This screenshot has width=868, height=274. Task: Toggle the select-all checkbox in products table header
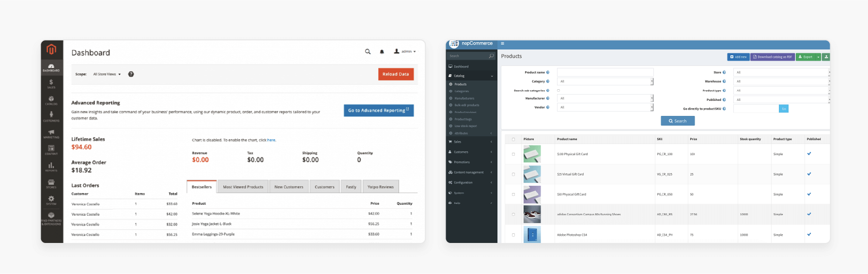click(x=513, y=139)
